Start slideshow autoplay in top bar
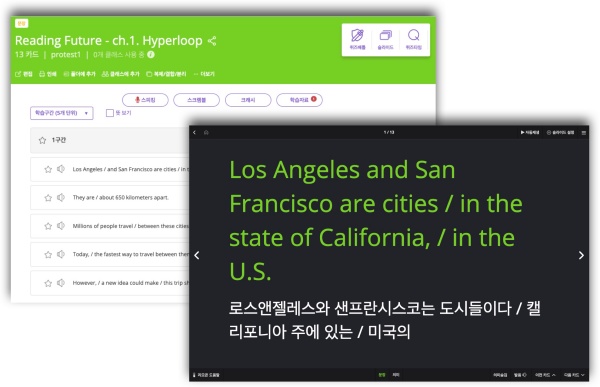Viewport: 600px width, 387px height. coord(530,132)
